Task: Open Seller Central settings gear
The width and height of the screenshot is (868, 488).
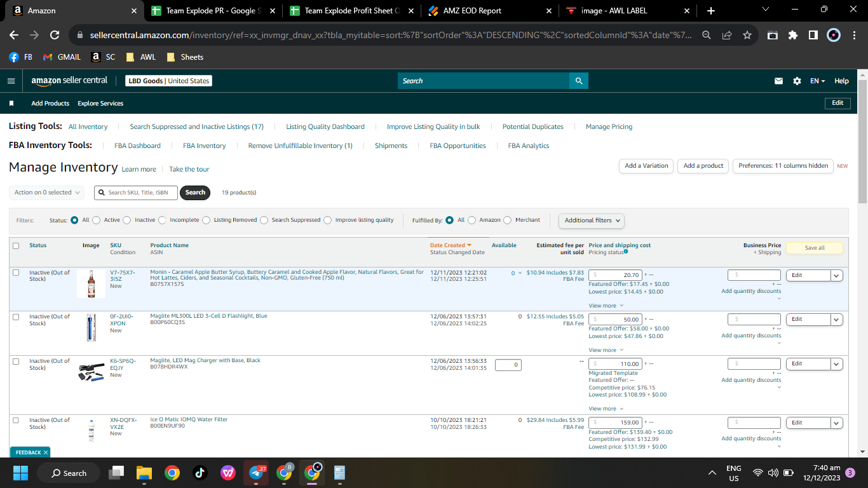Action: pyautogui.click(x=797, y=81)
